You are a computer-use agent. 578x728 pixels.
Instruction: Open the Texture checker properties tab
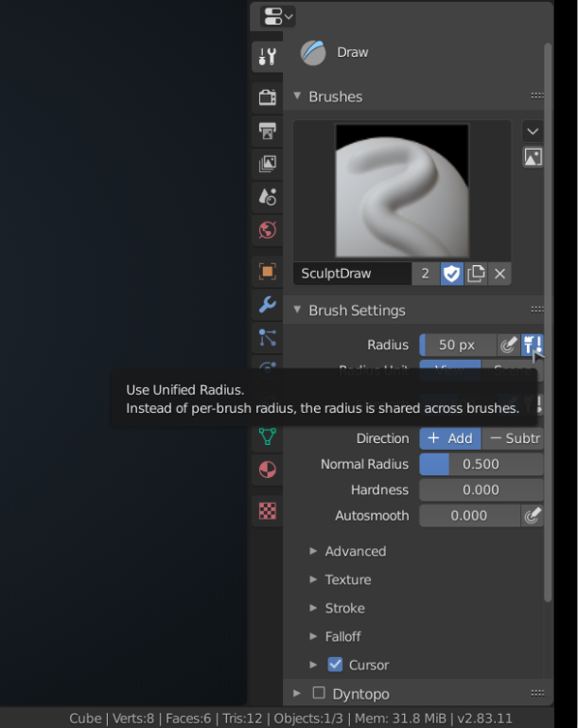(x=268, y=511)
